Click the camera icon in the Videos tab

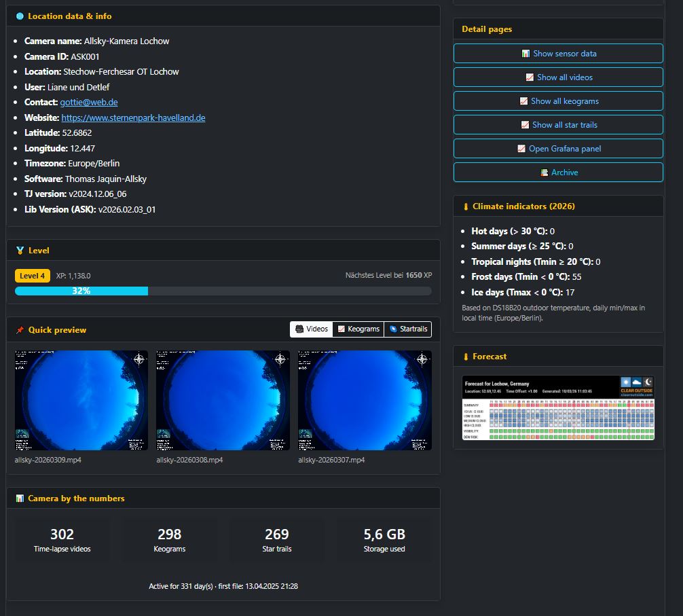[x=299, y=329]
